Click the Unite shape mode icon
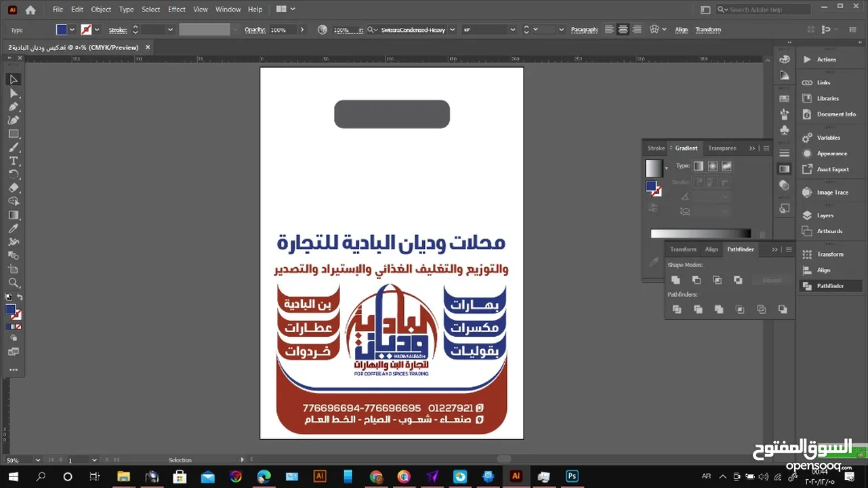Viewport: 868px width, 488px height. coord(676,280)
